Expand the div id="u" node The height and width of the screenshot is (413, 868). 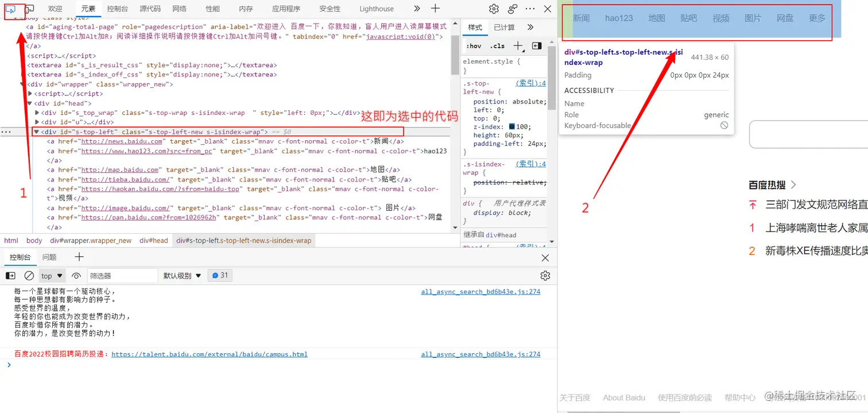tap(38, 122)
